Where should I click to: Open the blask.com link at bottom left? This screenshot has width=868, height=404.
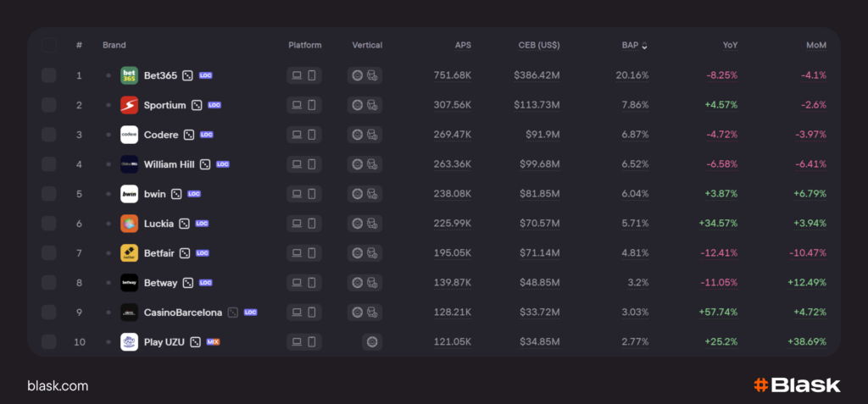tap(58, 386)
